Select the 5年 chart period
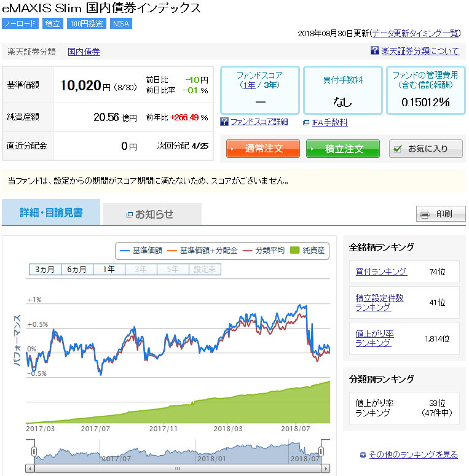The image size is (469, 476). (x=173, y=269)
